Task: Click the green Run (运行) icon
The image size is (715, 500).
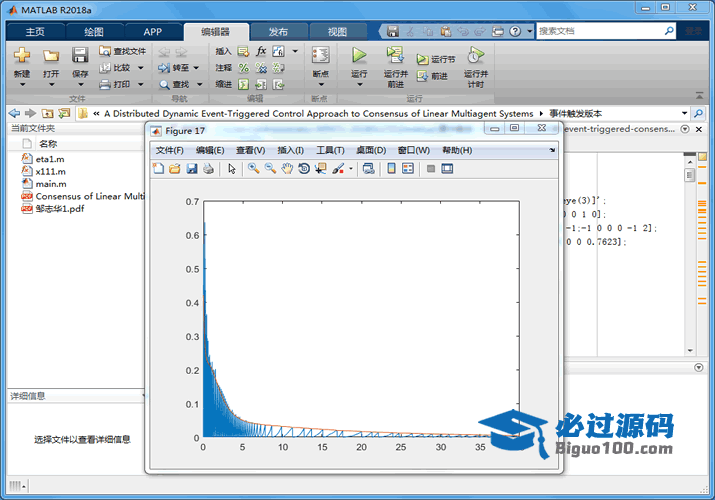Action: coord(359,56)
